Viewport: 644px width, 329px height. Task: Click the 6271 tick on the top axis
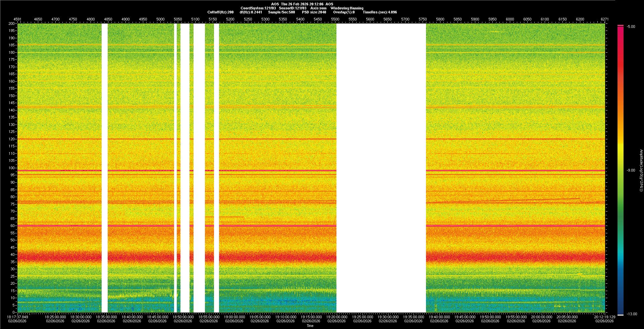(604, 19)
